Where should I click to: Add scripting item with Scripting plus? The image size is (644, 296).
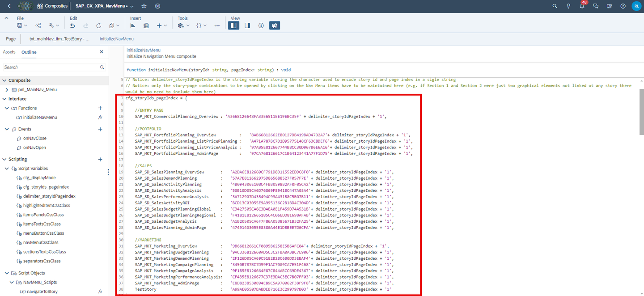pyautogui.click(x=100, y=159)
